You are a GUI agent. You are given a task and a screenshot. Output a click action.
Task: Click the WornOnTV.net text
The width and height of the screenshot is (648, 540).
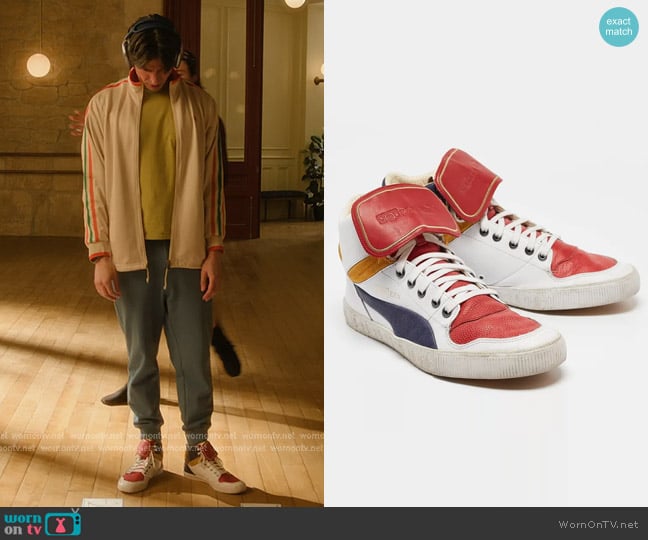click(x=598, y=524)
